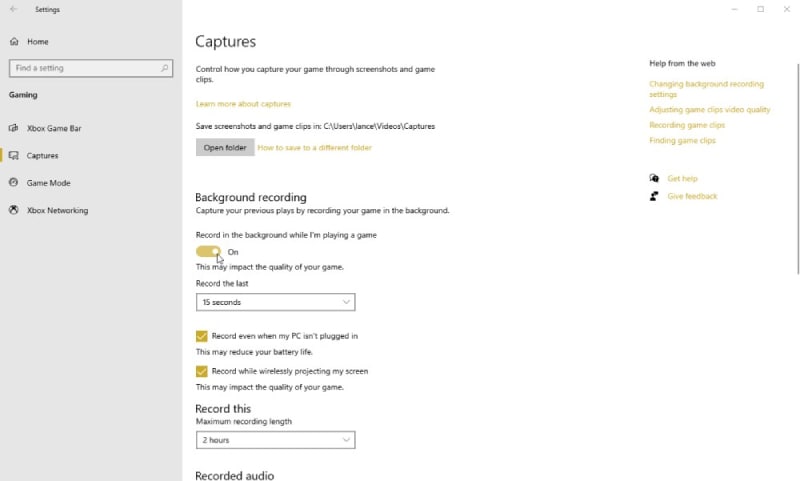Open the Recording game clips help link
The width and height of the screenshot is (800, 481).
[x=686, y=125]
